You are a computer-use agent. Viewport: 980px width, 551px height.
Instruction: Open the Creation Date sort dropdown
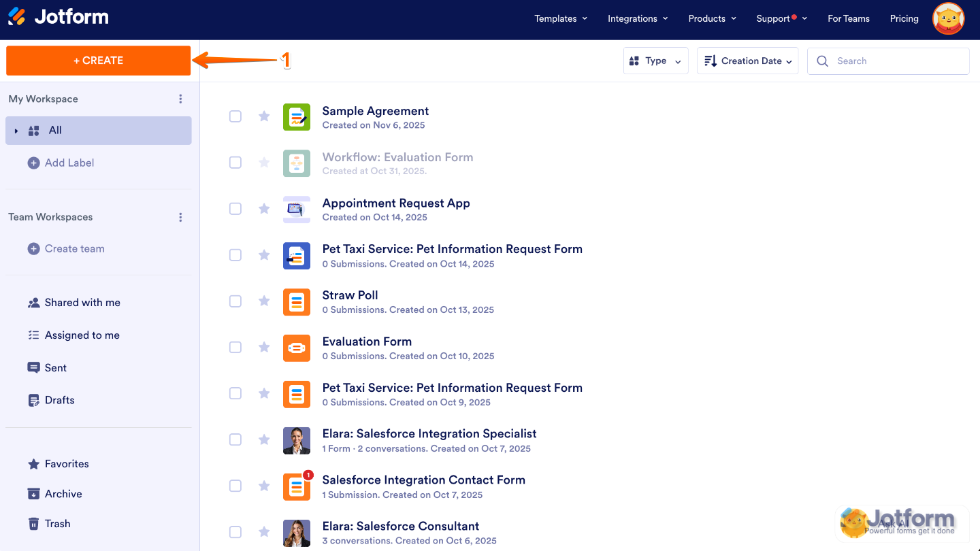point(747,61)
